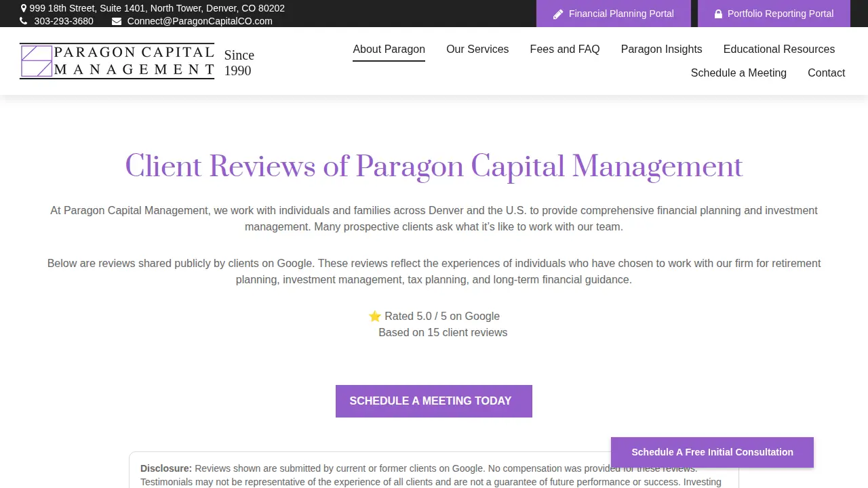Go to Fees and FAQ page
The image size is (868, 488).
tap(565, 49)
